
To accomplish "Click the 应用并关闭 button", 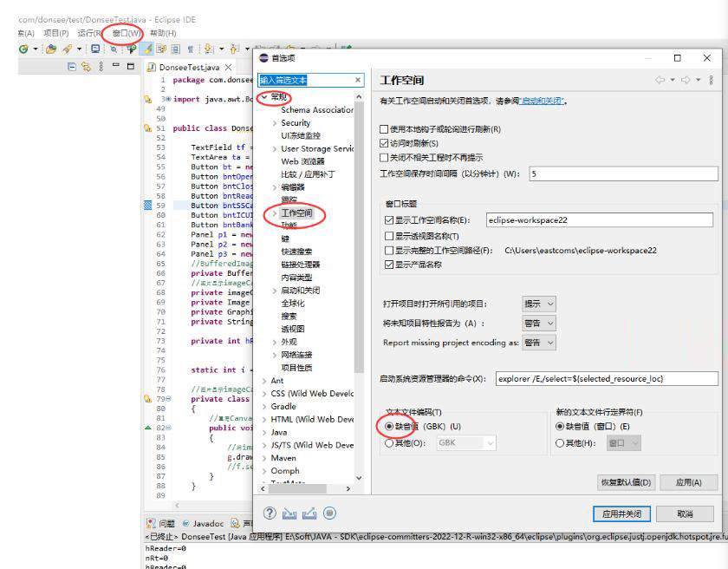I will (621, 513).
